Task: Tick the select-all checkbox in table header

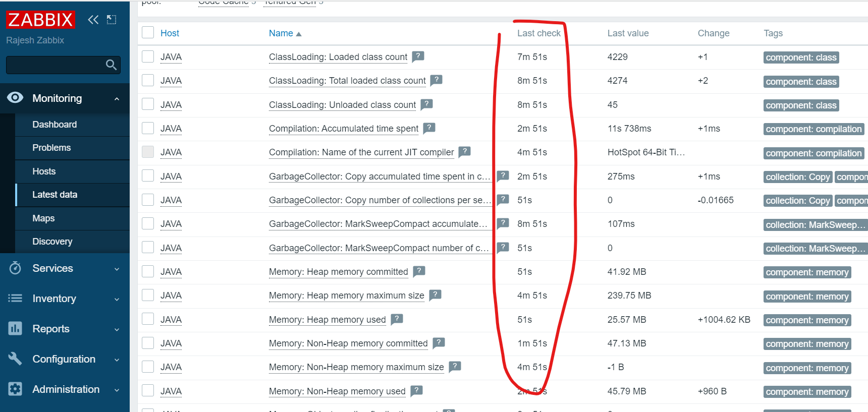Action: tap(148, 33)
